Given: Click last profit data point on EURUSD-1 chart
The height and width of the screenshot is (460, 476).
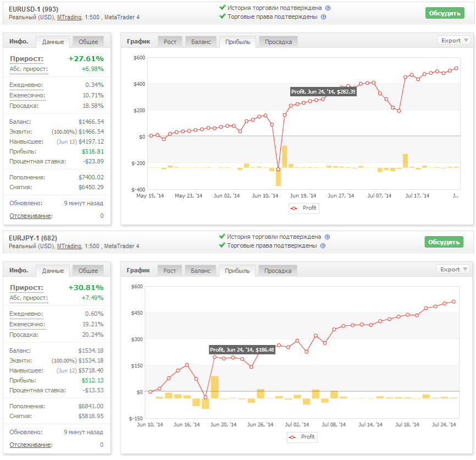Looking at the screenshot, I should (456, 69).
